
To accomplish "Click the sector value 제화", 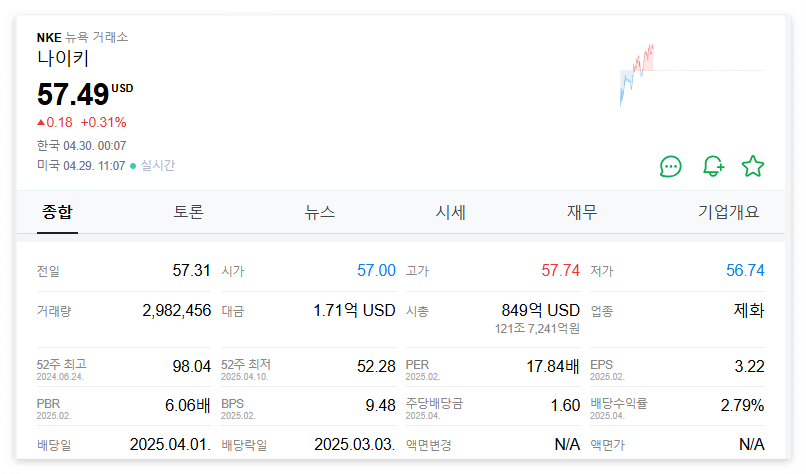I will tap(748, 311).
